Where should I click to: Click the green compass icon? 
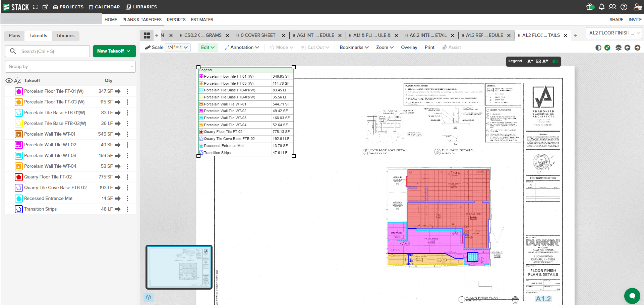click(x=607, y=48)
